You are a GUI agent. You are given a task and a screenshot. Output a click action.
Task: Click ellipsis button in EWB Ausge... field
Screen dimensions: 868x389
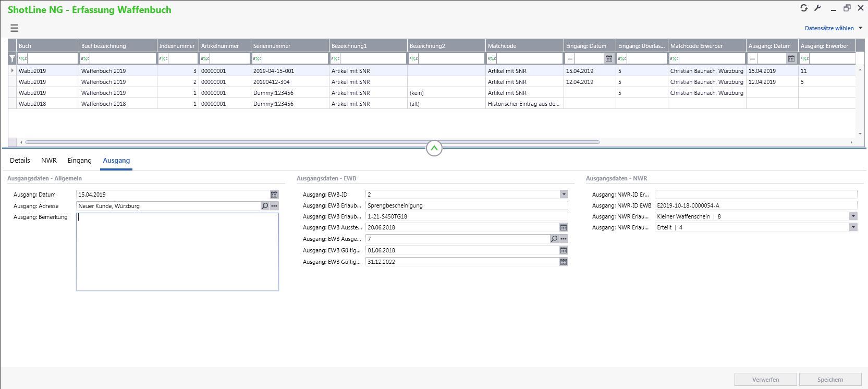564,239
